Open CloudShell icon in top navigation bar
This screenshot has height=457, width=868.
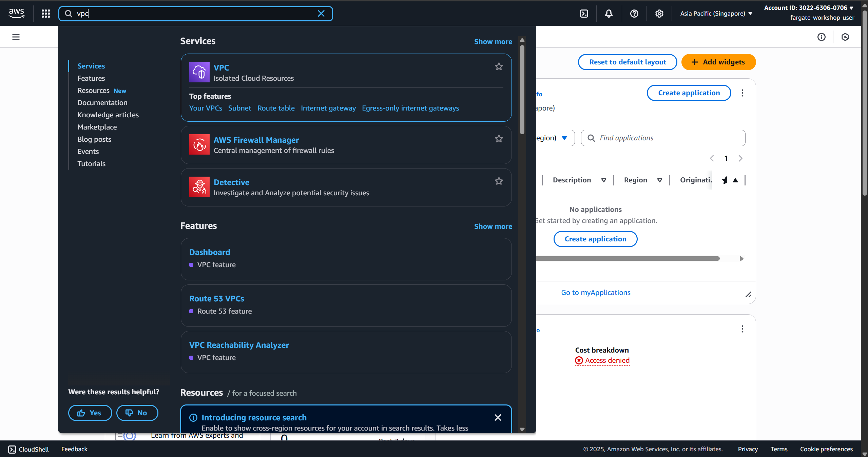[584, 14]
